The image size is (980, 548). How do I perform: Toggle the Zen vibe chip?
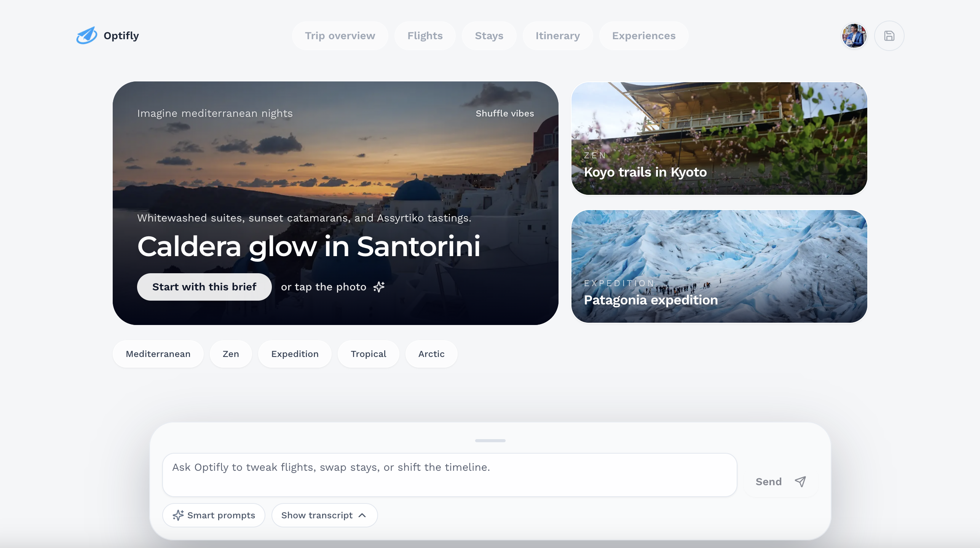[231, 354]
